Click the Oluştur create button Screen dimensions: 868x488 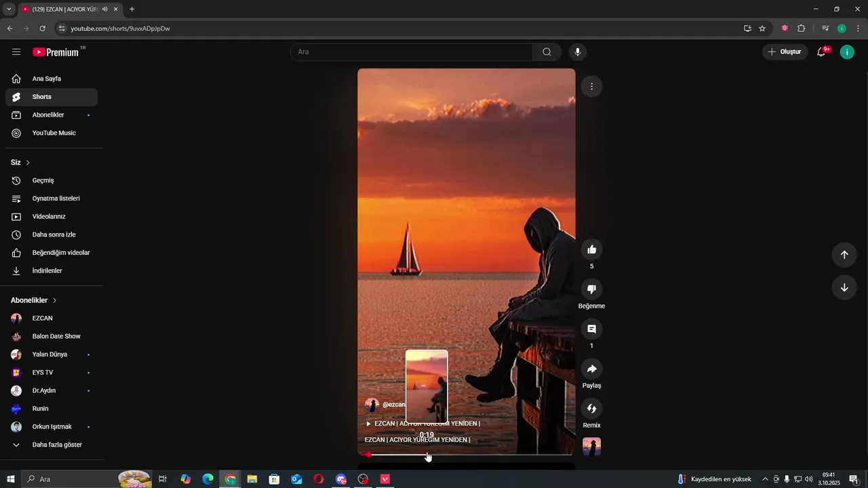[x=785, y=52]
